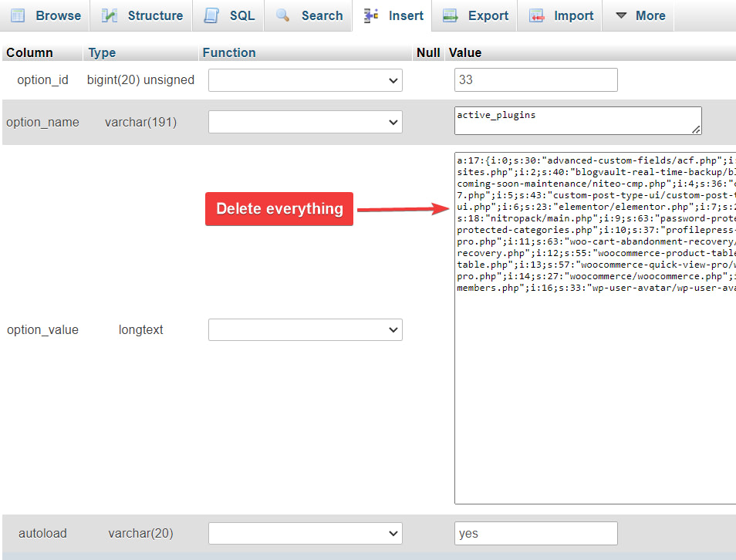736x560 pixels.
Task: Open the autoload Function dropdown
Action: click(305, 533)
